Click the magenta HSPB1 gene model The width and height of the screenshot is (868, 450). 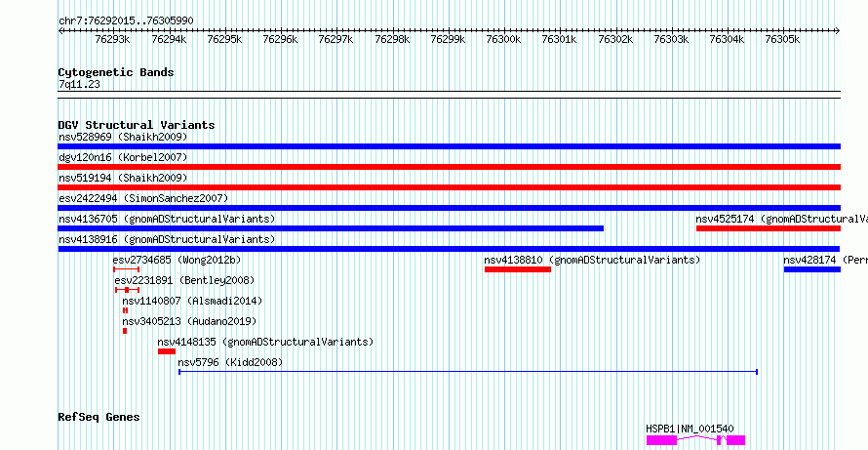(x=695, y=440)
